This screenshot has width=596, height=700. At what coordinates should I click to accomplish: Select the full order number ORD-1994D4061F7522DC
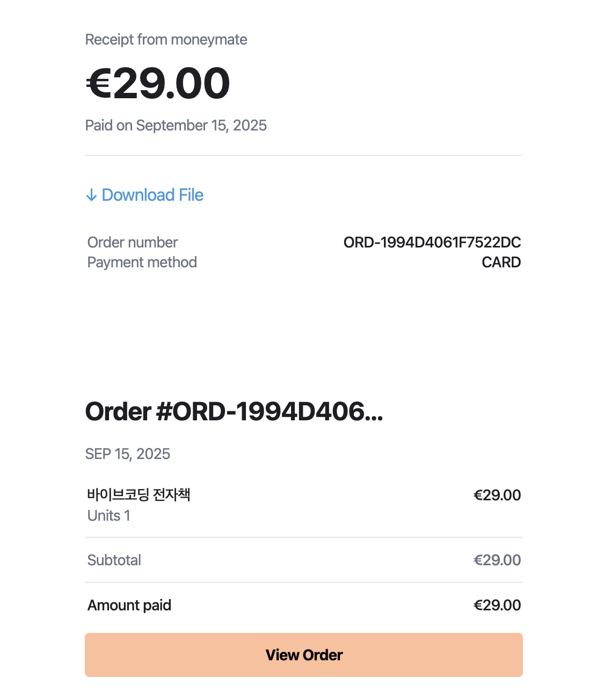coord(432,243)
